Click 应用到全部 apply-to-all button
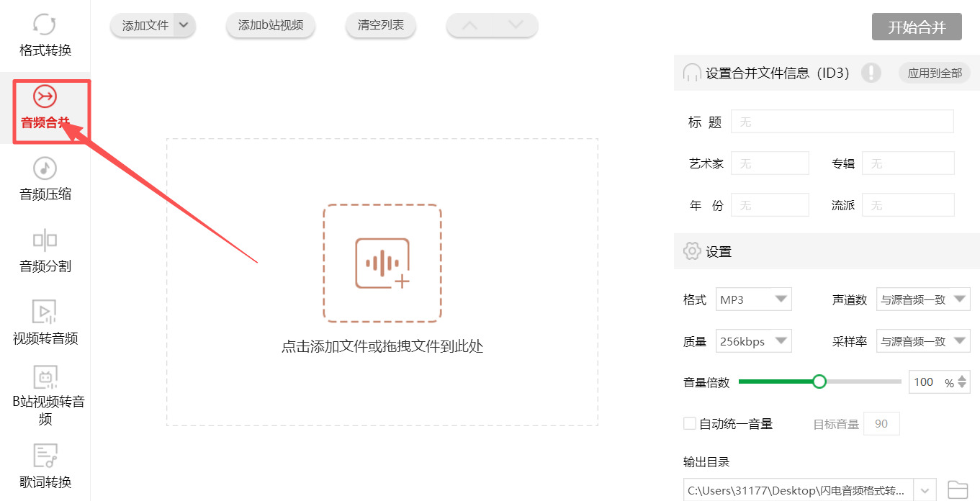980x501 pixels. 934,73
